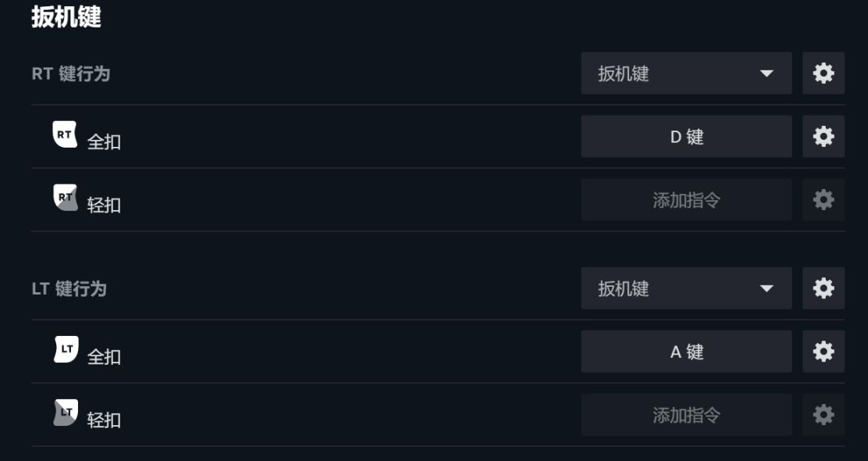Click 添加指令 for RT 轻扣

(x=686, y=200)
